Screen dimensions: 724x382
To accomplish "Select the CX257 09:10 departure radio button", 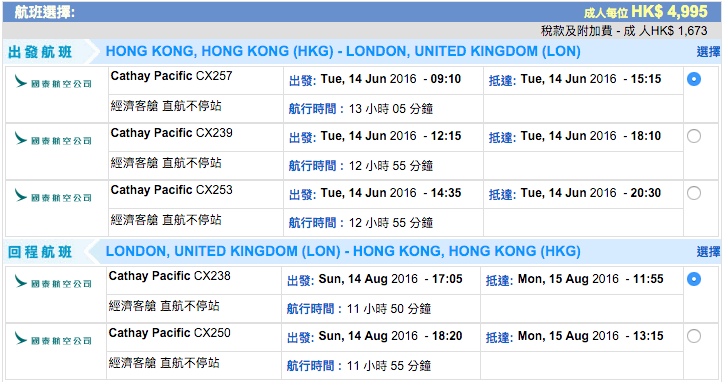I will (x=694, y=79).
